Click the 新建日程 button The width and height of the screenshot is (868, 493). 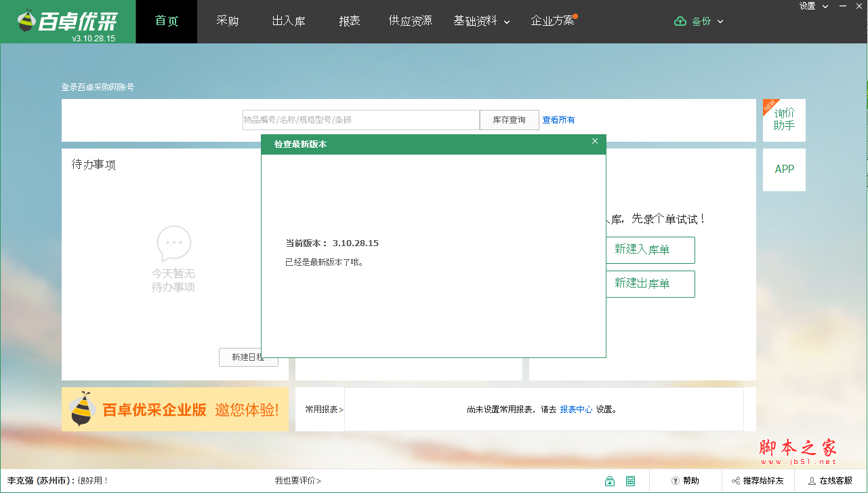click(x=248, y=357)
